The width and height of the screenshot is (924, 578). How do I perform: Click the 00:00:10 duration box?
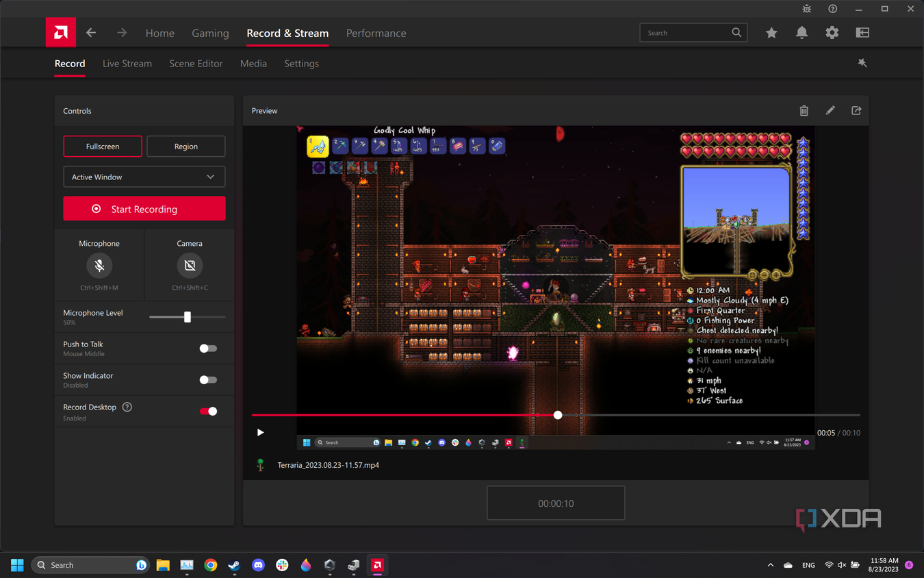(556, 503)
